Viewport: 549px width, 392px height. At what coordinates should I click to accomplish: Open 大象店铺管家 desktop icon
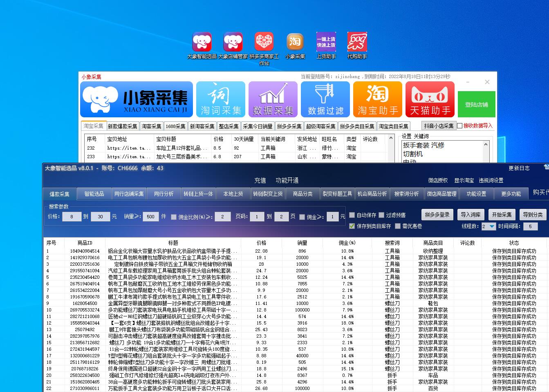pyautogui.click(x=233, y=46)
